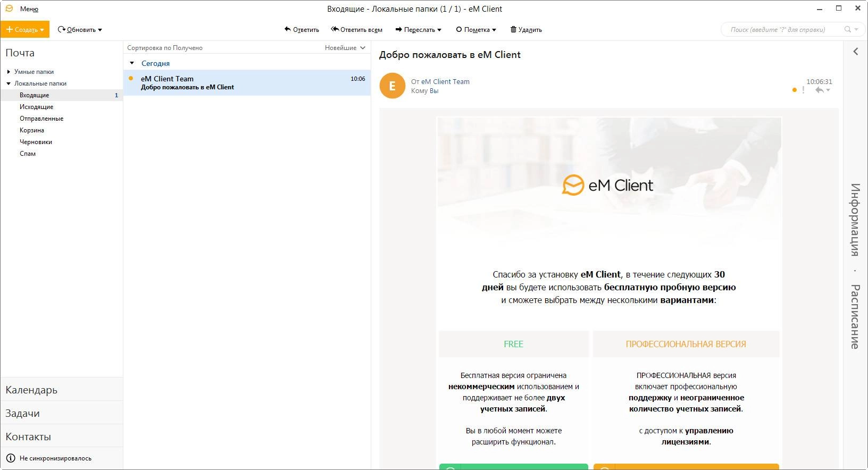
Task: Open the Информация sidebar tab
Action: [x=855, y=220]
